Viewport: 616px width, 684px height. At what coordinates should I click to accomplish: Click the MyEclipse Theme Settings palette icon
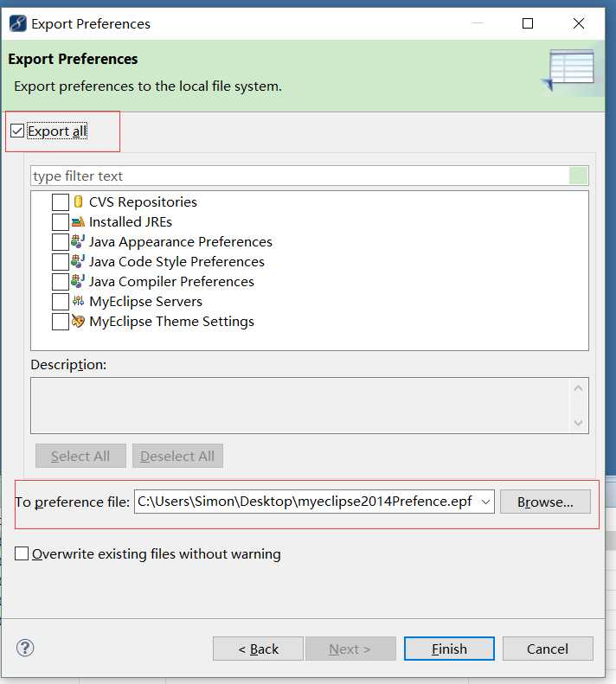point(78,321)
